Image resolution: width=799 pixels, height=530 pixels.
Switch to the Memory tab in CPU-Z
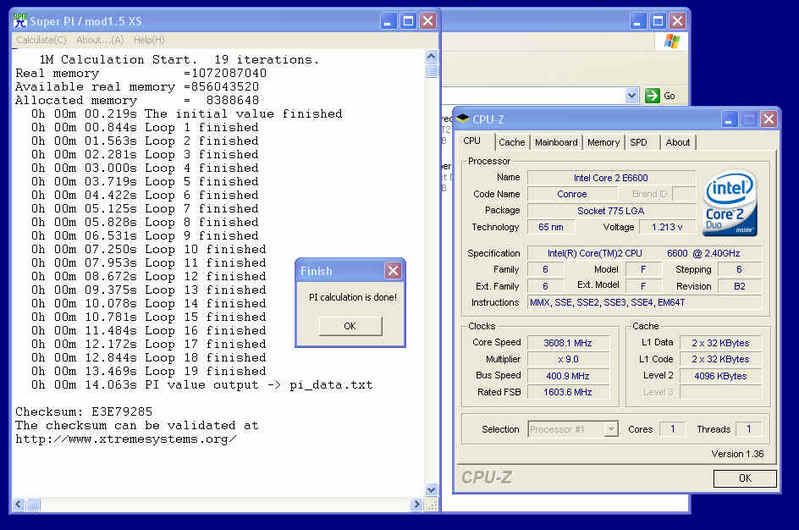click(603, 142)
